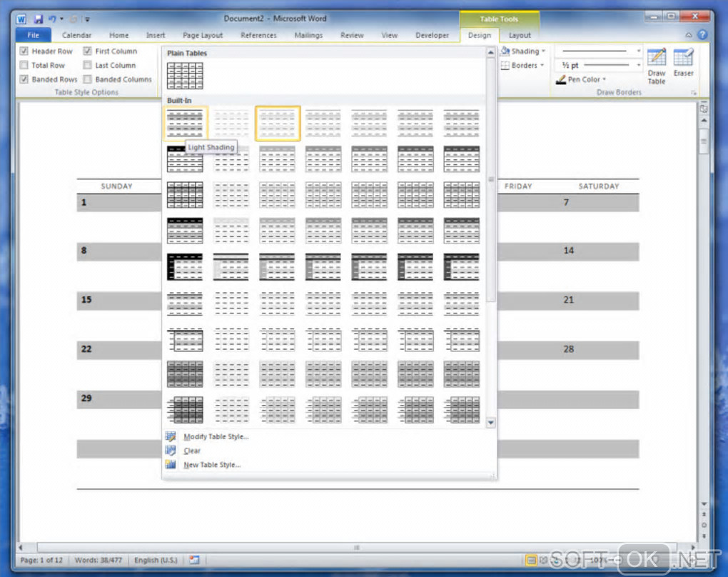Click the New Table Style icon

point(171,464)
